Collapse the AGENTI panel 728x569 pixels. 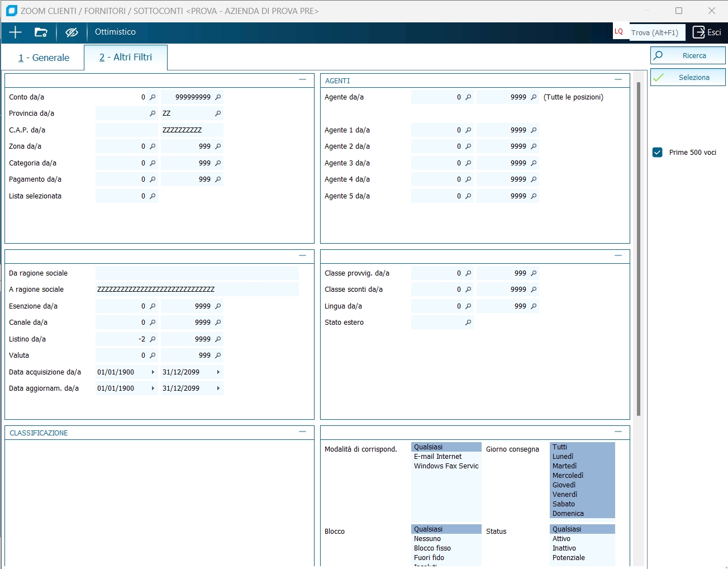(618, 80)
